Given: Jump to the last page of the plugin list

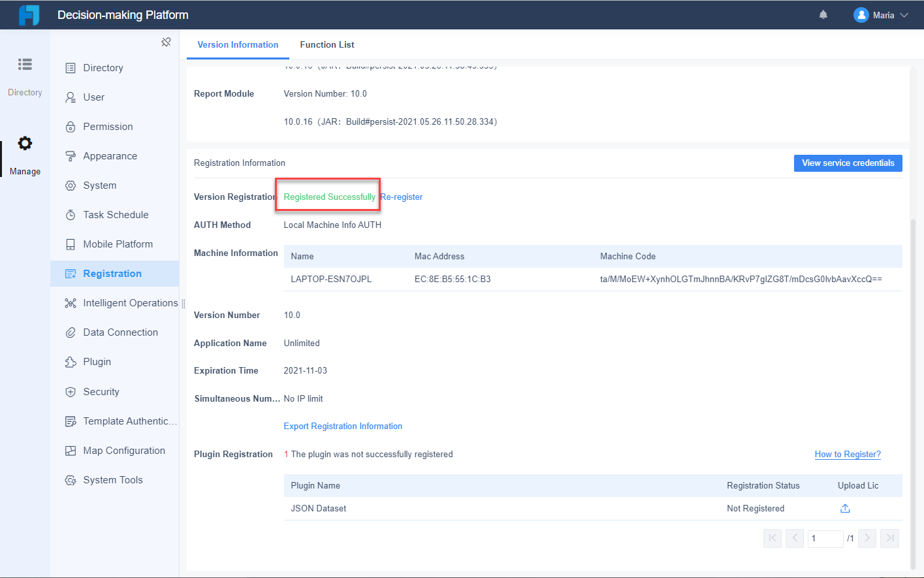Looking at the screenshot, I should click(x=889, y=538).
